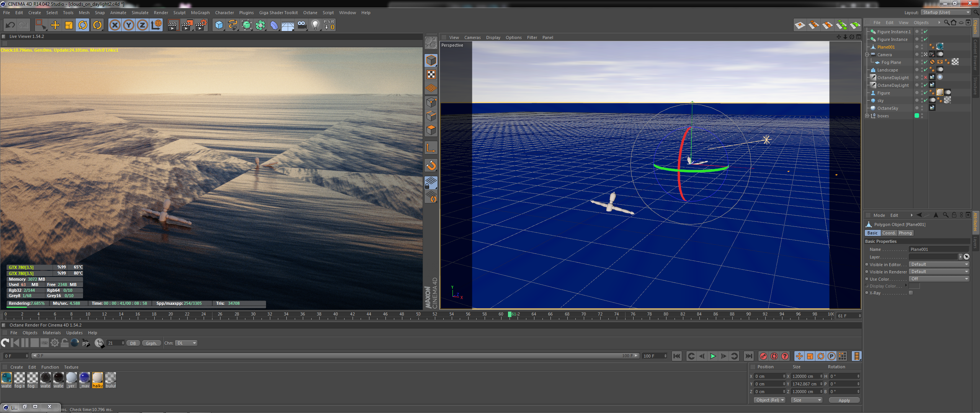This screenshot has height=413, width=980.
Task: Click the Camera object toolbar icon
Action: coord(302,25)
